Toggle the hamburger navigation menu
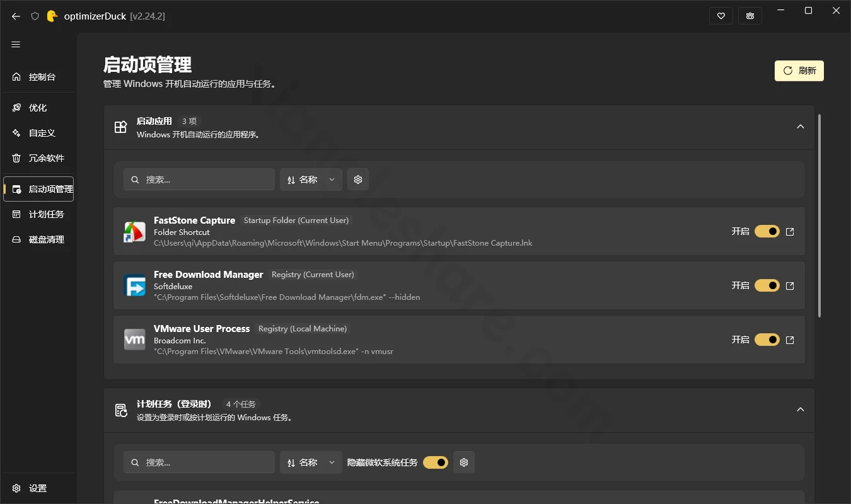This screenshot has width=851, height=504. tap(16, 45)
